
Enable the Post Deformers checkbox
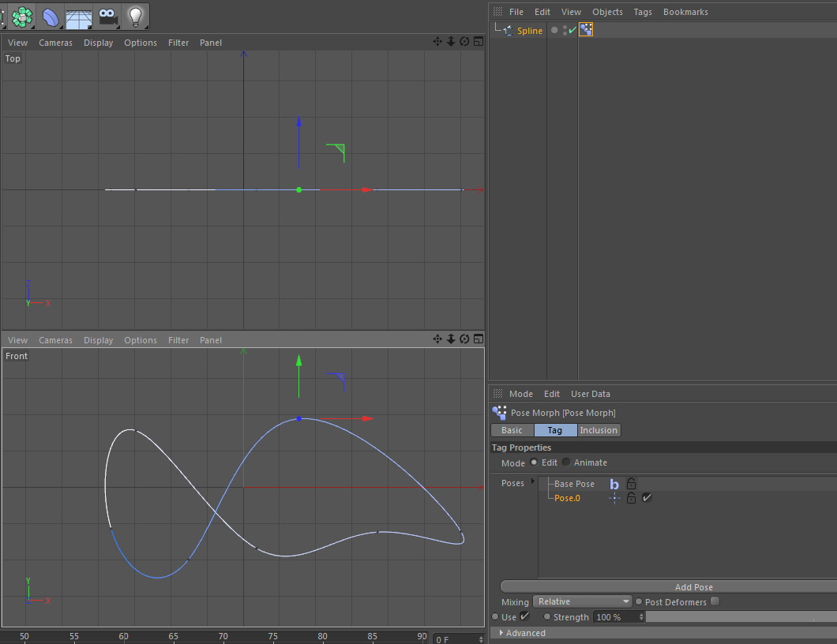pyautogui.click(x=715, y=601)
